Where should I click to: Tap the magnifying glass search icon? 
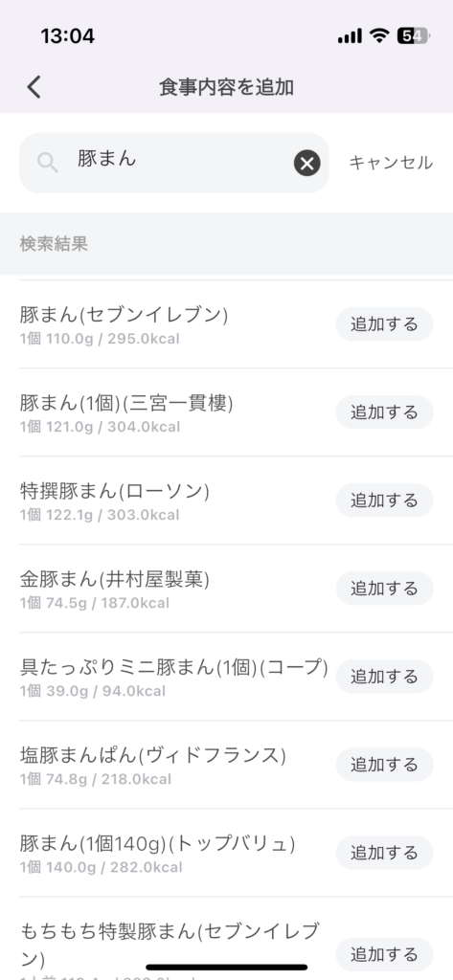pos(48,163)
